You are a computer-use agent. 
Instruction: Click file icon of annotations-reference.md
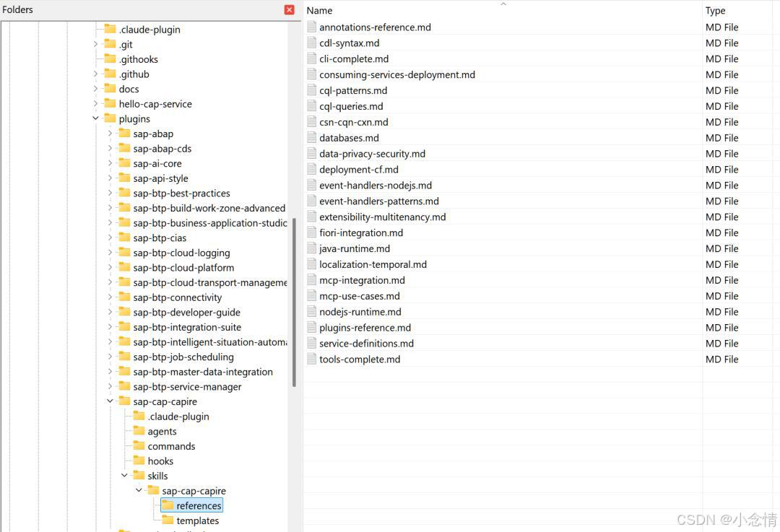(x=311, y=27)
